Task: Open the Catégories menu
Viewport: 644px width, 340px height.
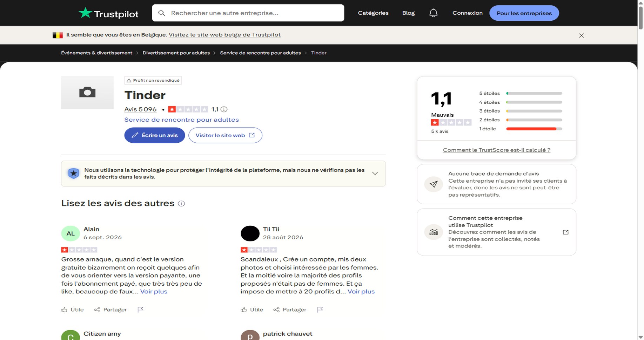Action: (373, 13)
